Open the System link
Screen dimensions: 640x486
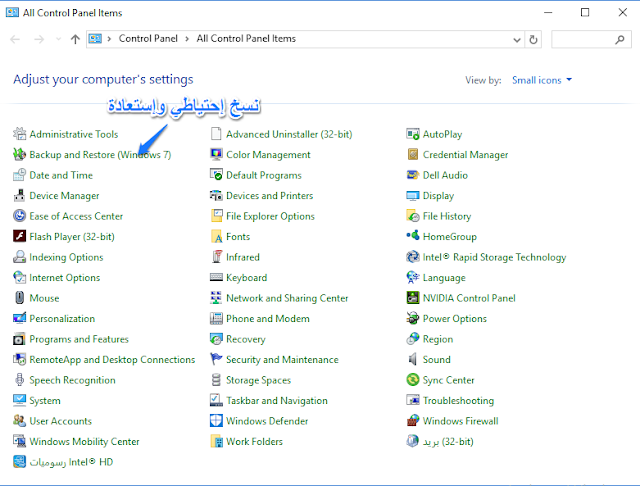coord(45,401)
